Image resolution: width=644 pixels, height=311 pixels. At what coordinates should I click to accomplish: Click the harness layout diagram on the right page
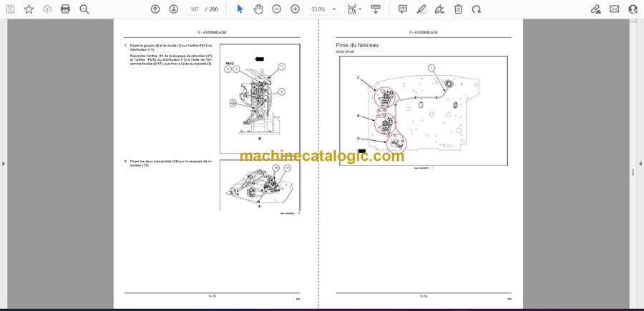tap(424, 111)
